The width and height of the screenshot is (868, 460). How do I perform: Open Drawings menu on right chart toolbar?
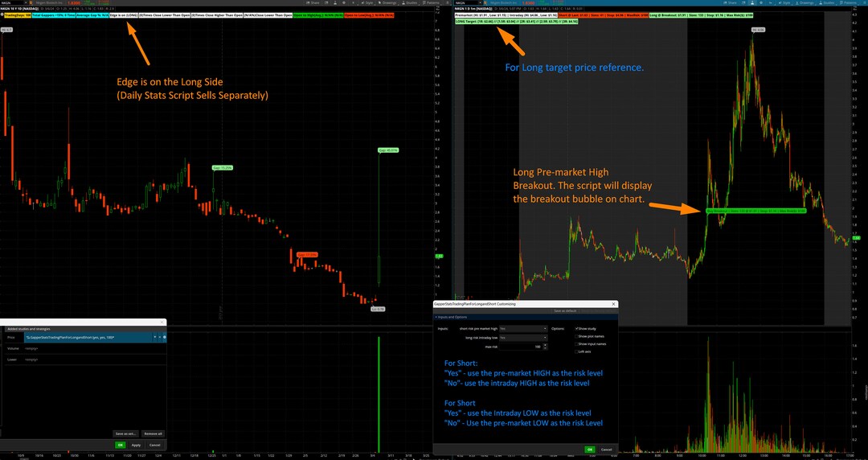click(805, 2)
